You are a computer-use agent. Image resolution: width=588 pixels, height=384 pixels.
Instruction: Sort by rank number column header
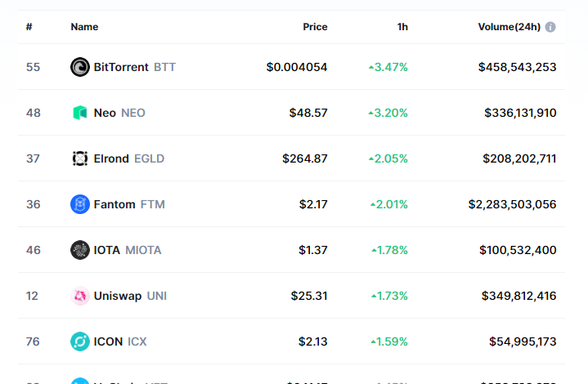[29, 27]
